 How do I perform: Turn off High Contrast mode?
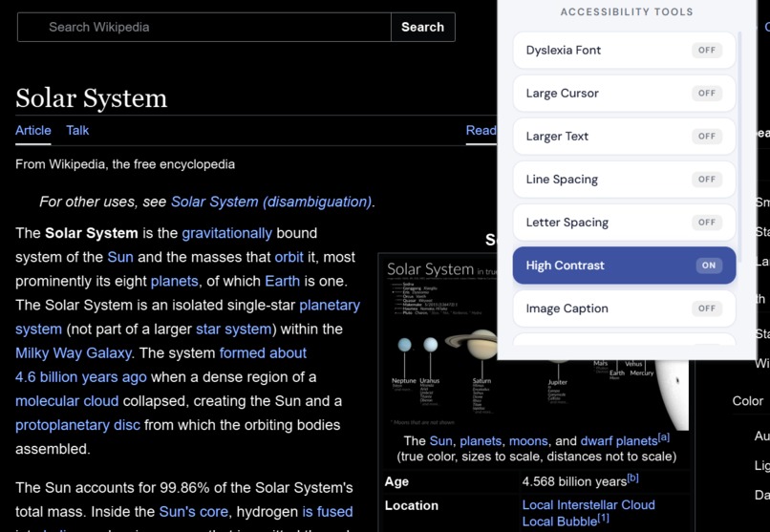[x=624, y=266]
